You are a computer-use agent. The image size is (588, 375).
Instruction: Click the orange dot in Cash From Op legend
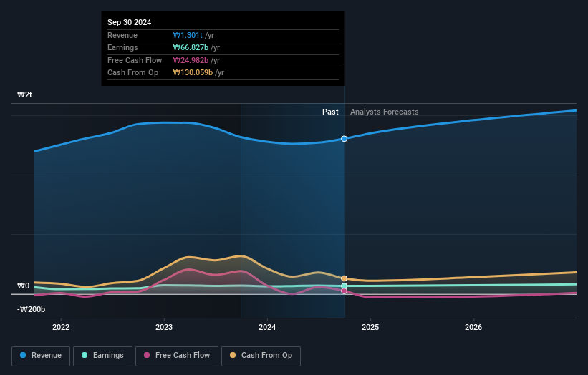pyautogui.click(x=233, y=355)
